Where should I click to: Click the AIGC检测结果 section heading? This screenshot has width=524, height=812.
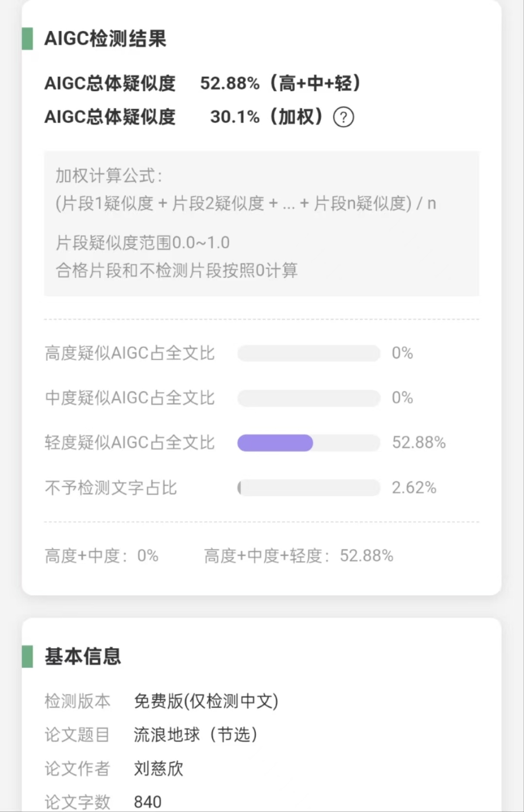pyautogui.click(x=105, y=38)
